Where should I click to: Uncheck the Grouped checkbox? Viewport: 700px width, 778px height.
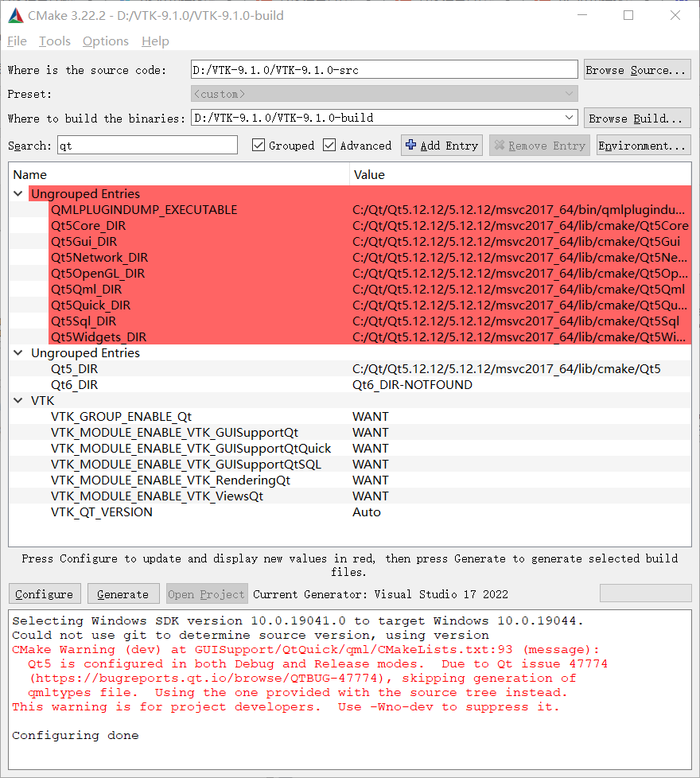tap(259, 145)
